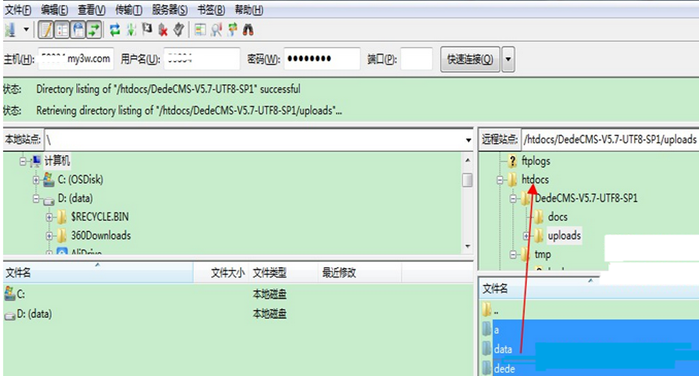The image size is (699, 376).
Task: Expand the C: (OSDisk) node
Action: 36,180
